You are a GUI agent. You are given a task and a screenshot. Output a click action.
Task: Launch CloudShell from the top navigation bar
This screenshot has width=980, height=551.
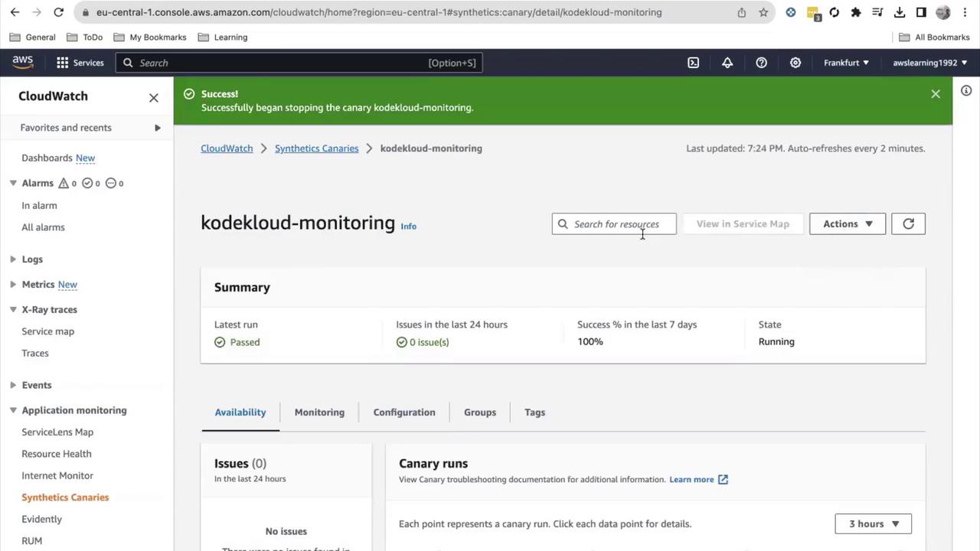[x=693, y=63]
